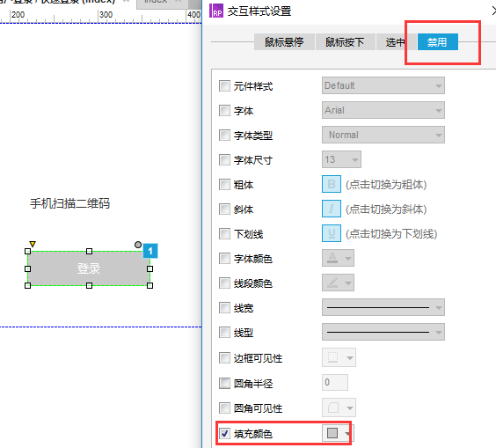Select the 手机扫描二维码 text on canvas
The height and width of the screenshot is (448, 496).
tap(69, 203)
